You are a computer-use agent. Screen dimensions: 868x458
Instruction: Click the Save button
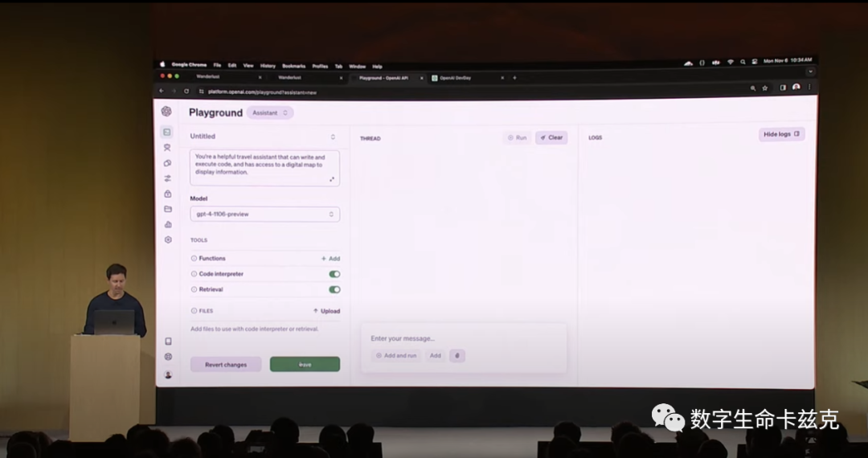pos(305,365)
